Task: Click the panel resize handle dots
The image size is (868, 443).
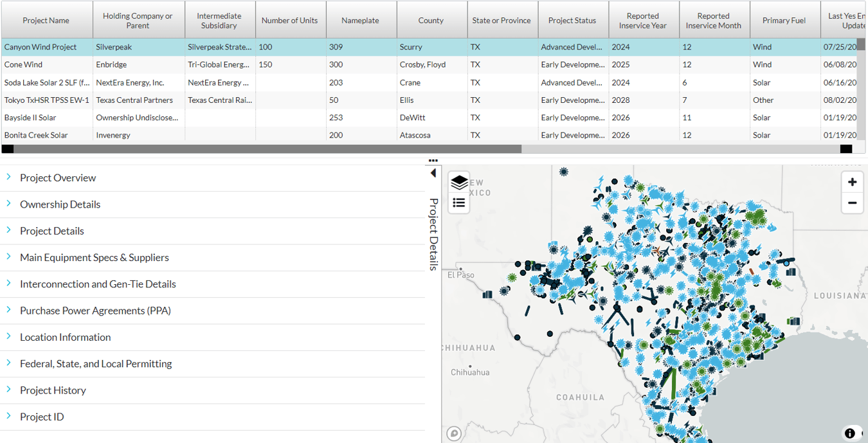Action: click(x=433, y=161)
